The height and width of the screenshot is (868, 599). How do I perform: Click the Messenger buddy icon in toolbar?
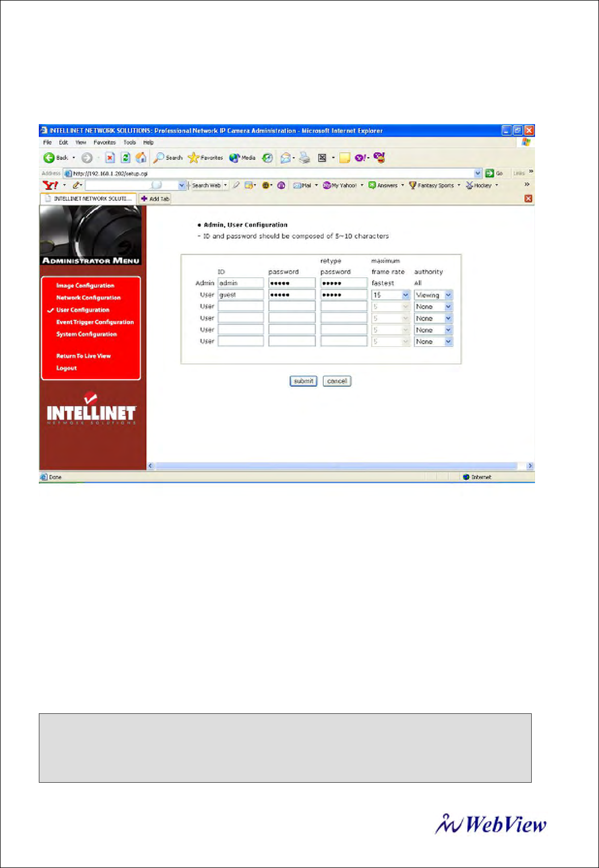pos(380,157)
